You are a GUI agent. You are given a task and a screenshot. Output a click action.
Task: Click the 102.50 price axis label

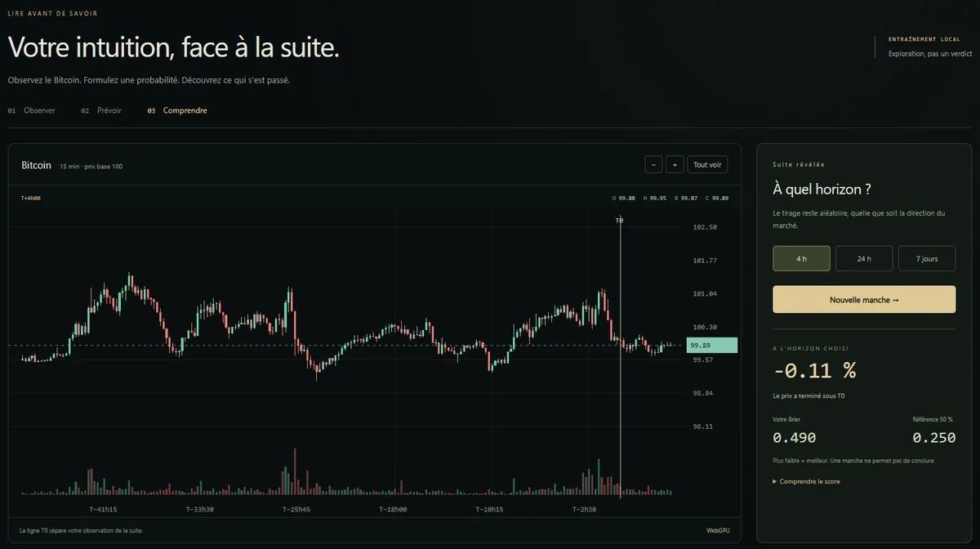point(705,227)
